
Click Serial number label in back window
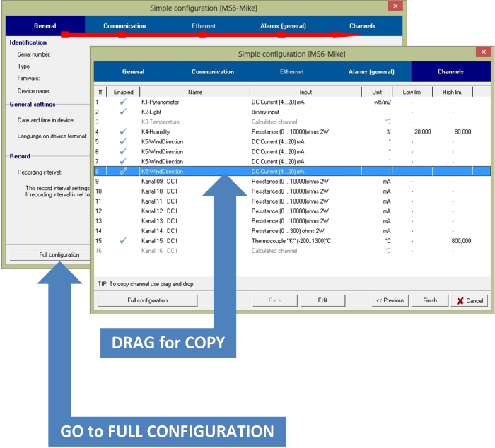(34, 54)
